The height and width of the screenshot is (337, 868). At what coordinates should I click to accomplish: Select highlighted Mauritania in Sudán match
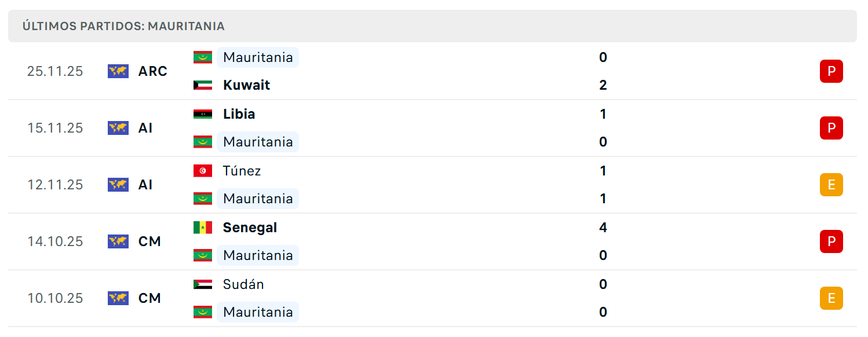[258, 312]
